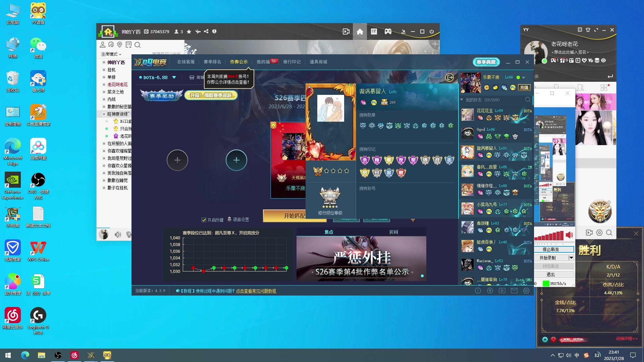Click the gift box icon in YY profile
644x362 pixels.
tap(562, 61)
